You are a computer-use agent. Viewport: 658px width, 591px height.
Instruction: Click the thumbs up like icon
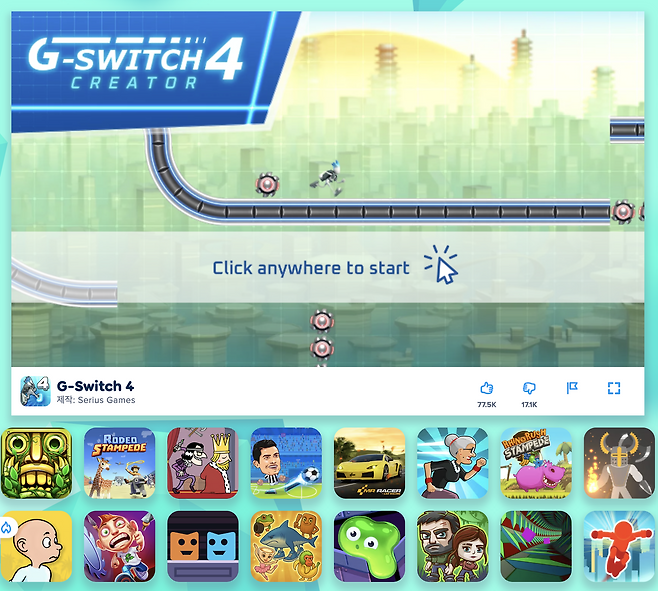pyautogui.click(x=486, y=388)
